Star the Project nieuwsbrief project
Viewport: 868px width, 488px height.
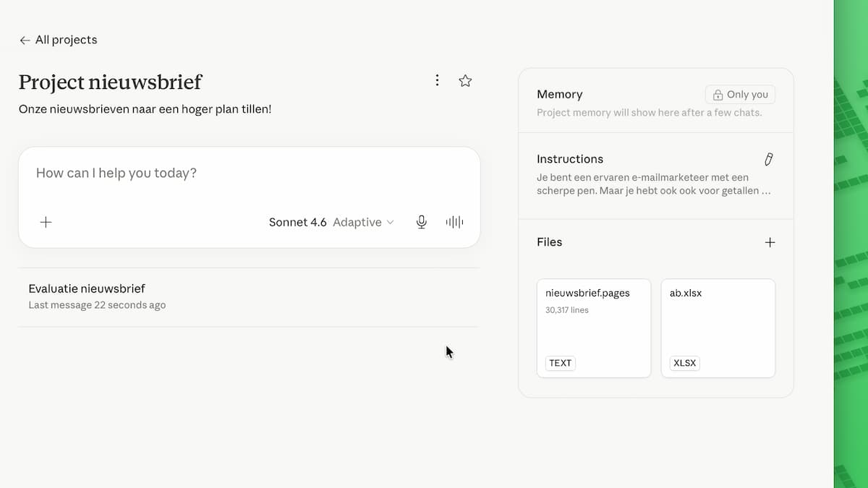pyautogui.click(x=465, y=81)
